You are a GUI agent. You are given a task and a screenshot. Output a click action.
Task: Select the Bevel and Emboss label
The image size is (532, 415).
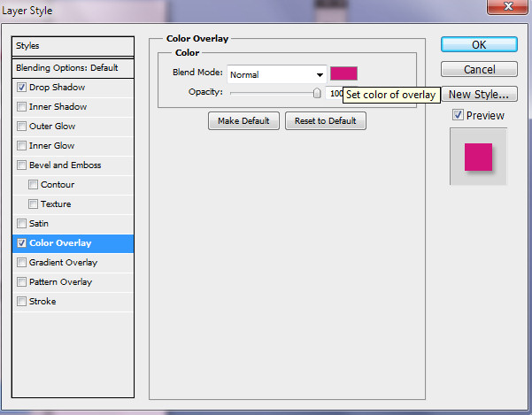click(66, 165)
